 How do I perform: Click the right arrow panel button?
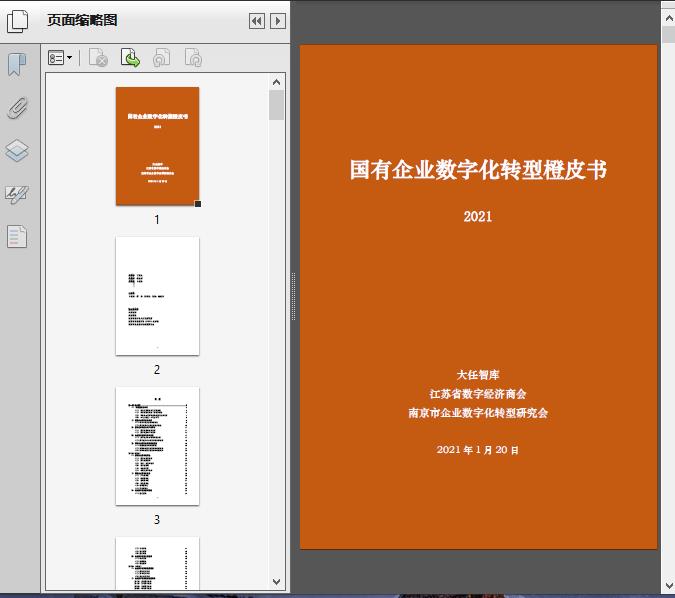(278, 21)
